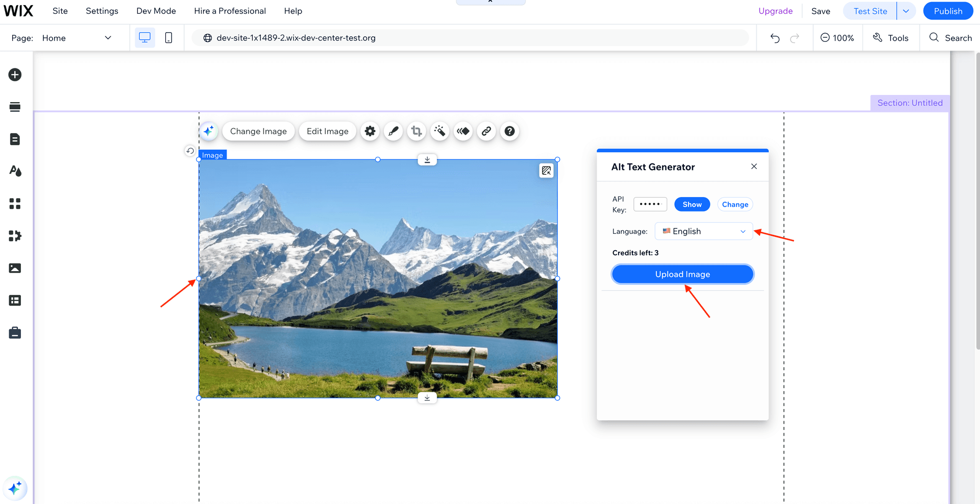Select the image Crop tool

[416, 131]
